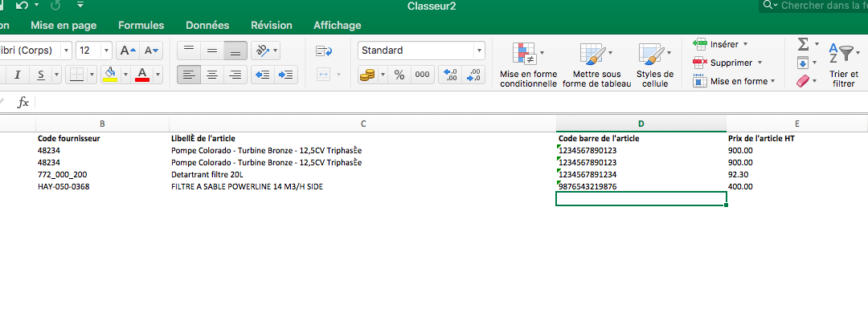This screenshot has height=321, width=868.
Task: Open the Formules tab
Action: pyautogui.click(x=141, y=26)
